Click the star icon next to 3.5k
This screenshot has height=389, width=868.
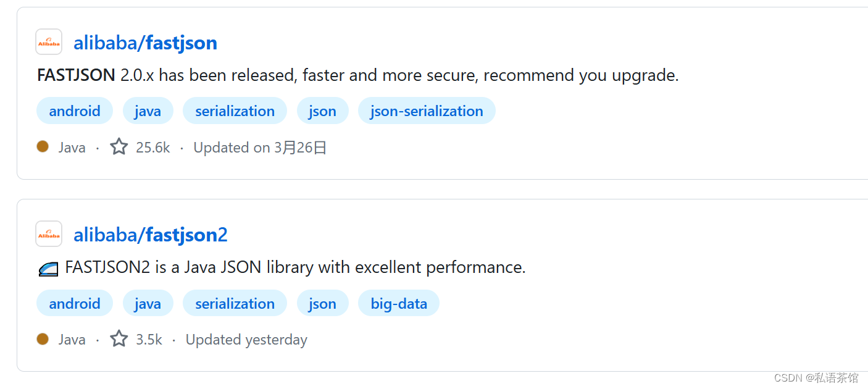point(118,338)
